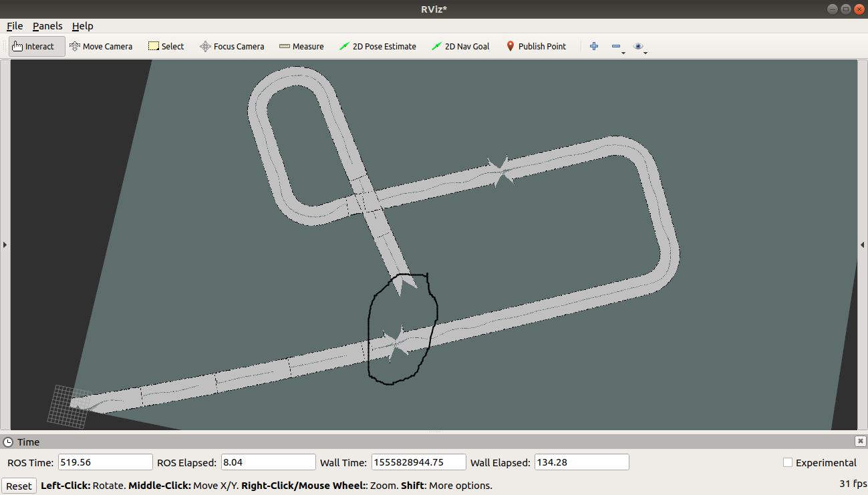Select the Interact tool
868x495 pixels.
click(x=37, y=46)
